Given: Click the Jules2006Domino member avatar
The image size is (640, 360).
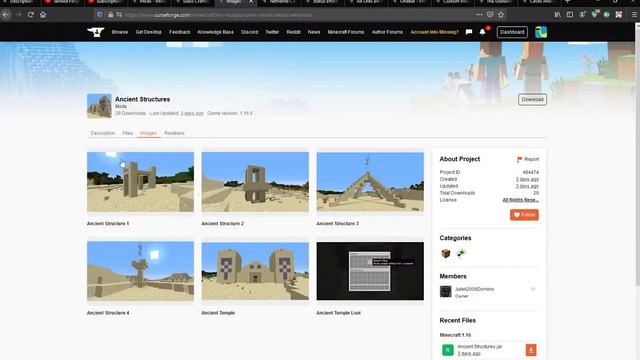Looking at the screenshot, I should click(446, 291).
